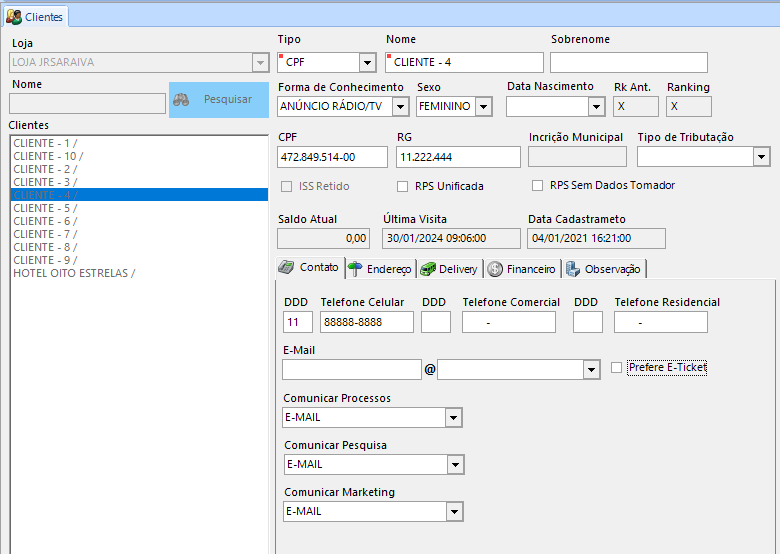Select CLIENTE - 7 in the list

pyautogui.click(x=139, y=234)
